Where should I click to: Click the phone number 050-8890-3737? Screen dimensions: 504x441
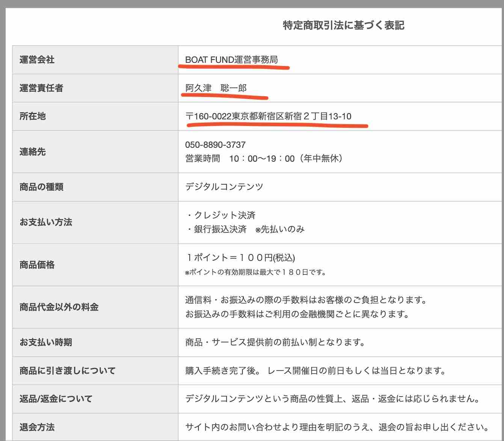214,144
